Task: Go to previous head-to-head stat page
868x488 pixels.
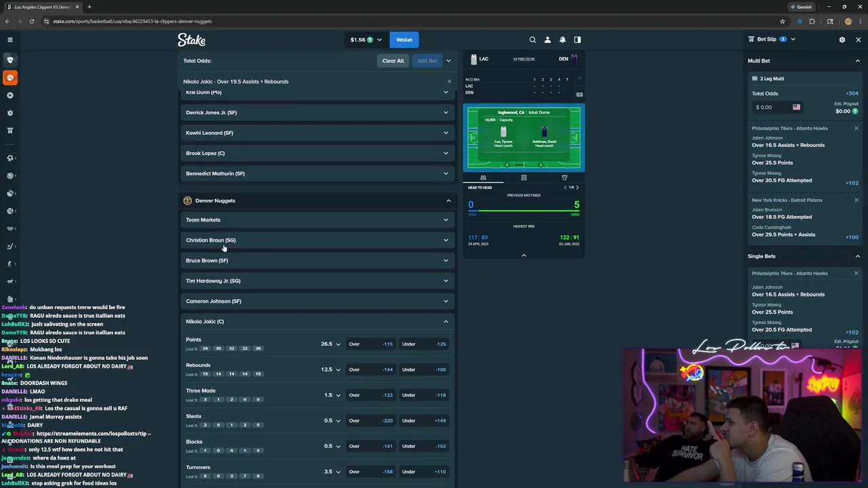Action: (565, 187)
